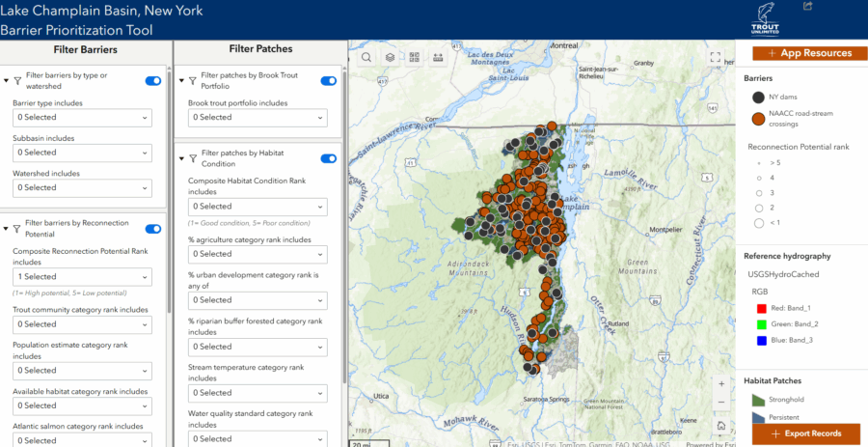This screenshot has width=868, height=447.
Task: Open Composite Reconnection Potential Rank dropdown
Action: pyautogui.click(x=82, y=277)
